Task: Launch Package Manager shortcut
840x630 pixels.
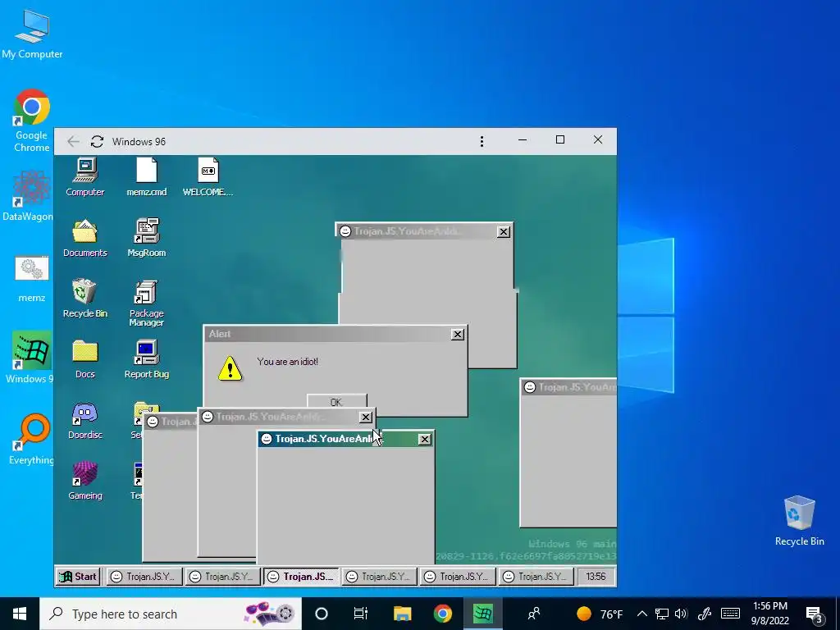Action: [146, 304]
